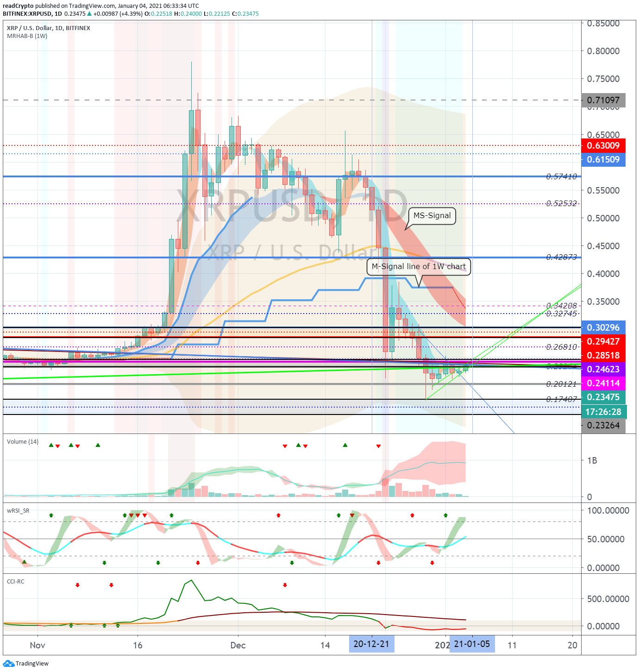639x672 pixels.
Task: Click the 0.34208 line label
Action: pyautogui.click(x=562, y=306)
